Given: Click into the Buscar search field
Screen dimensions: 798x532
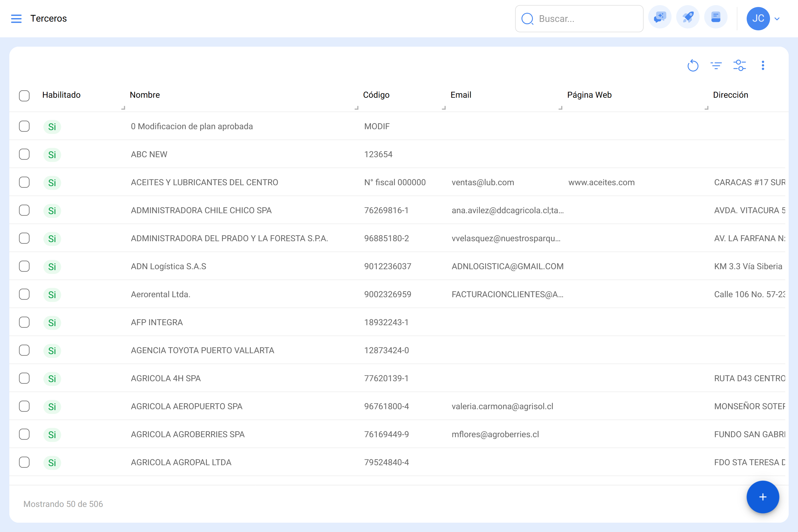Looking at the screenshot, I should (579, 19).
